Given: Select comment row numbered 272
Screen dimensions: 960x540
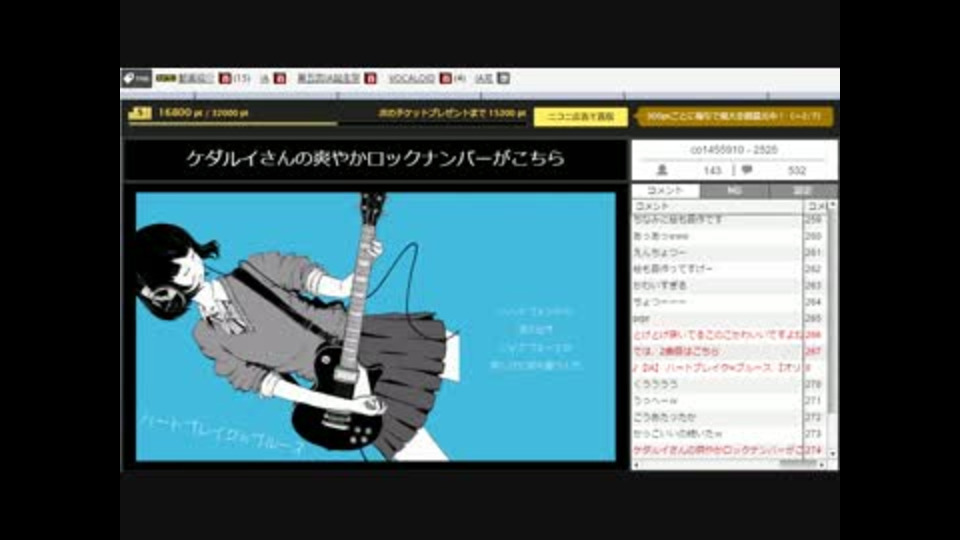Looking at the screenshot, I should click(x=729, y=418).
